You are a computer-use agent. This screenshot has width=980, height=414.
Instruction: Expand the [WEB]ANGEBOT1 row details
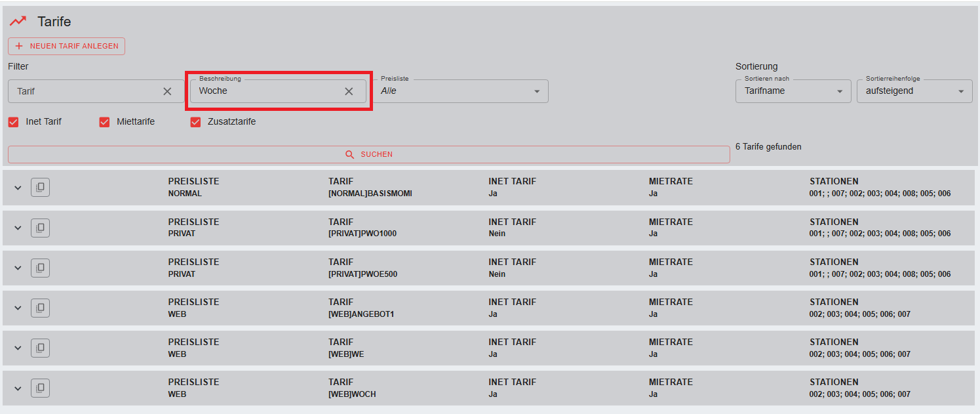point(18,308)
